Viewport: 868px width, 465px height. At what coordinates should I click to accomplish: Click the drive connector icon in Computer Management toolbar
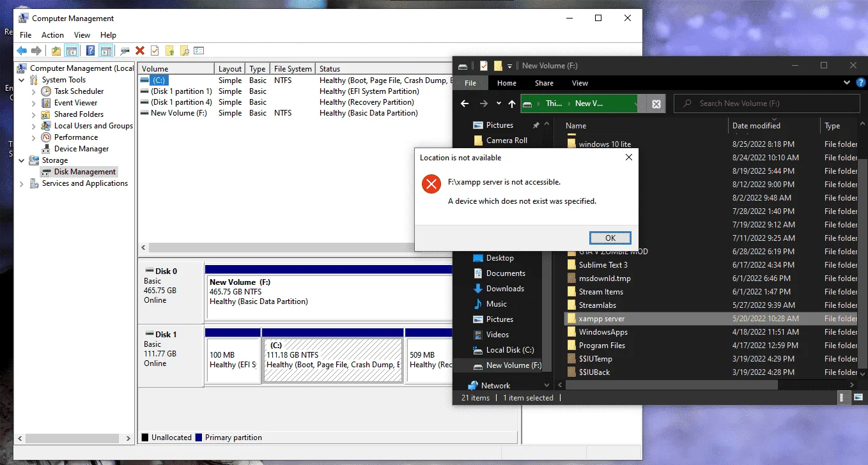(125, 51)
